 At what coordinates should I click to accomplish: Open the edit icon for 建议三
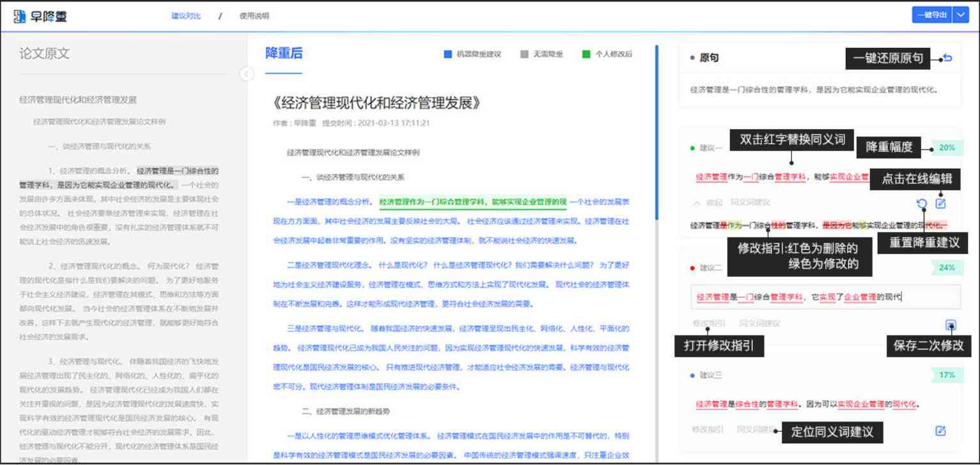point(940,431)
